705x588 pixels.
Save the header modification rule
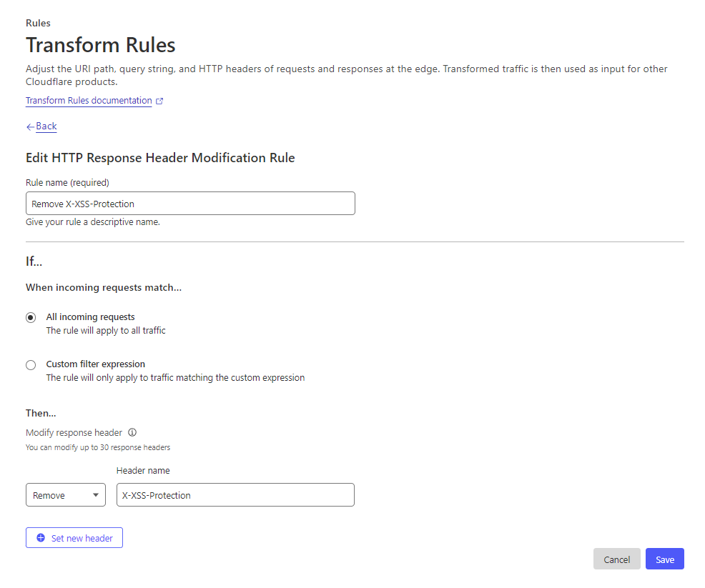[664, 559]
